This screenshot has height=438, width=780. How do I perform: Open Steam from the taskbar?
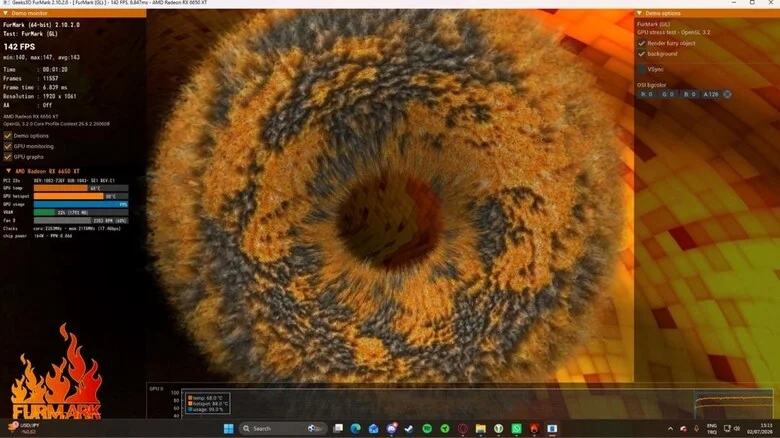[409, 429]
